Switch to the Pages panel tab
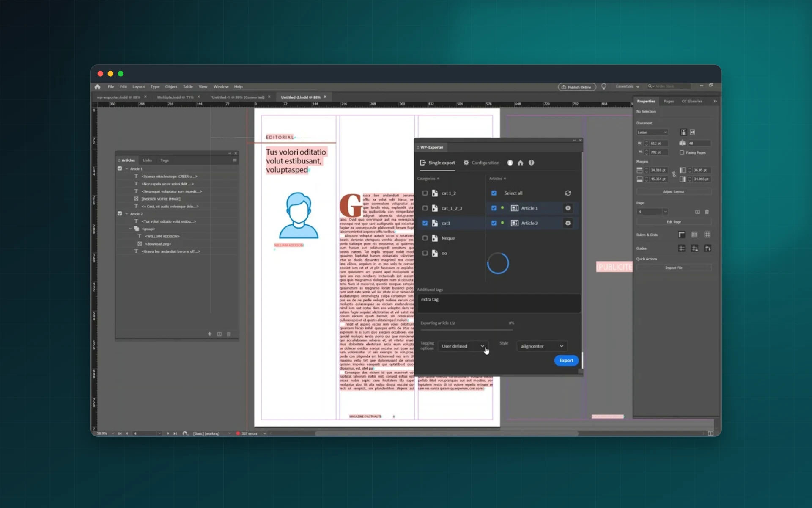 click(669, 102)
